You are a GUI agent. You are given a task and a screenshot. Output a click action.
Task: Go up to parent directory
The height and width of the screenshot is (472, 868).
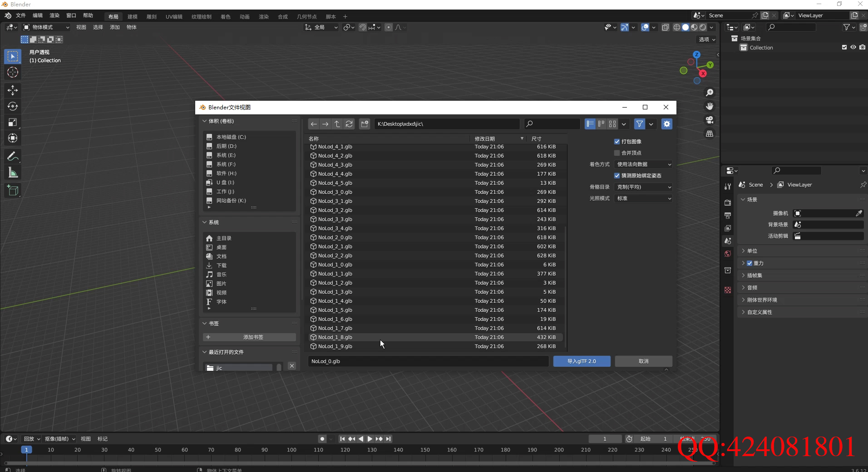click(337, 124)
